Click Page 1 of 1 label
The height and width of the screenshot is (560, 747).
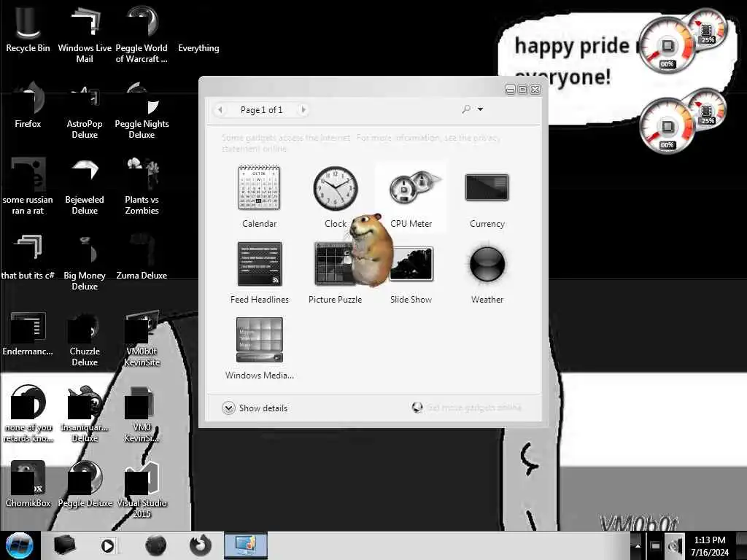click(262, 110)
